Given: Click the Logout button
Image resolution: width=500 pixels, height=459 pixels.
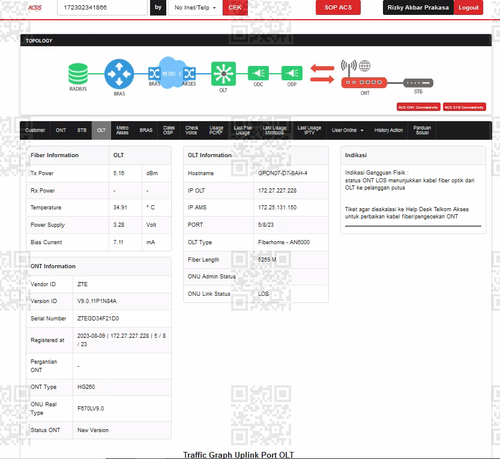Looking at the screenshot, I should click(468, 7).
